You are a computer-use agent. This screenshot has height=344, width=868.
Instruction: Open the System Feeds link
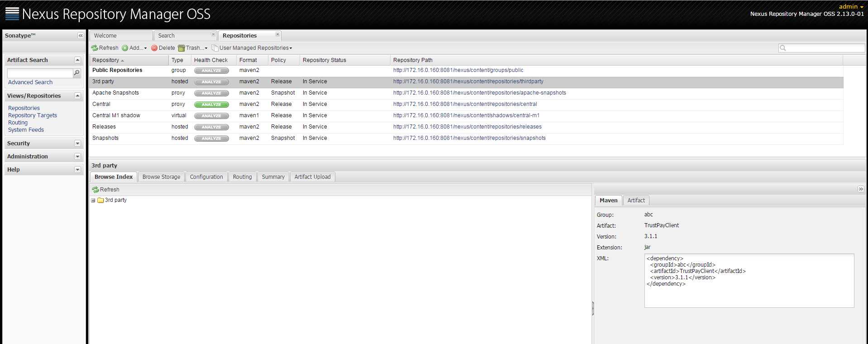point(26,130)
